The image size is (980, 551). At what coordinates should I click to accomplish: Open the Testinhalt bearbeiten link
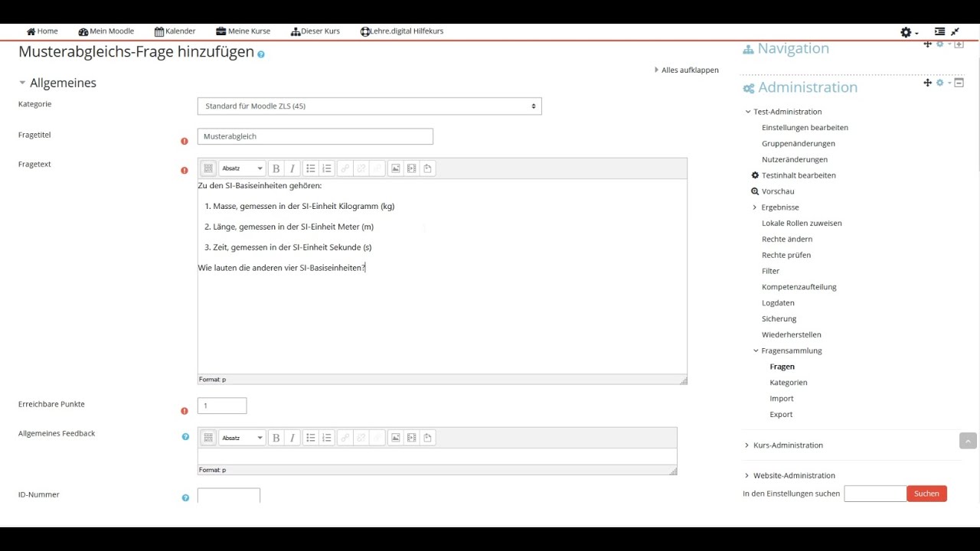tap(799, 175)
